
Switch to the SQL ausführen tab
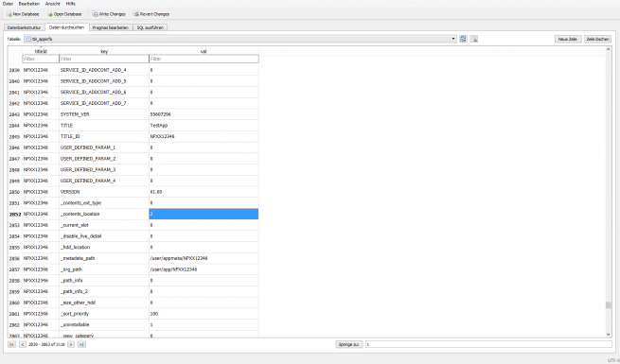[x=150, y=27]
